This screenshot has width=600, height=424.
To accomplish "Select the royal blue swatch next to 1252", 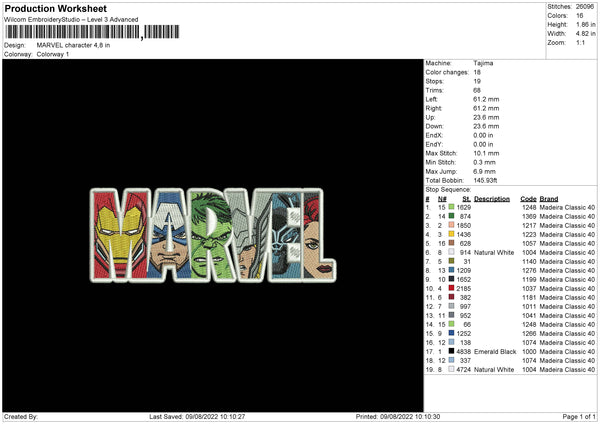I will (x=452, y=333).
